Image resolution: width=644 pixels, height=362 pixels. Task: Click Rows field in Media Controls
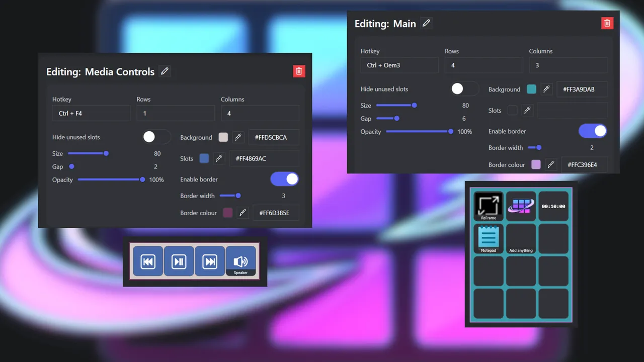[176, 113]
